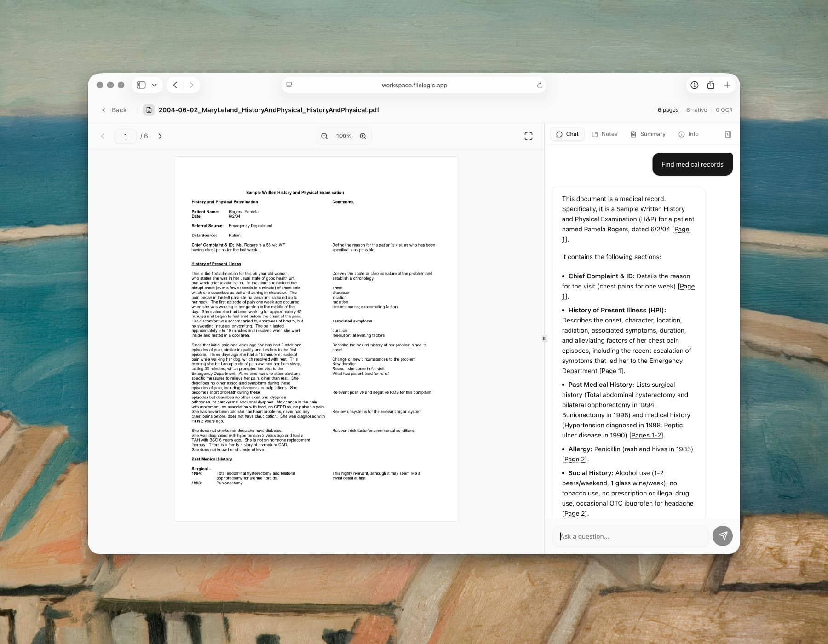This screenshot has height=644, width=828.
Task: Enter fullscreen document view
Action: point(528,136)
